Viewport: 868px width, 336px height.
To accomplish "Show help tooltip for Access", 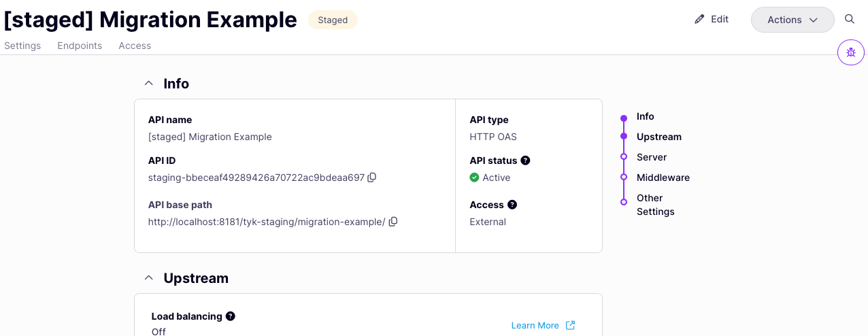I will (512, 205).
